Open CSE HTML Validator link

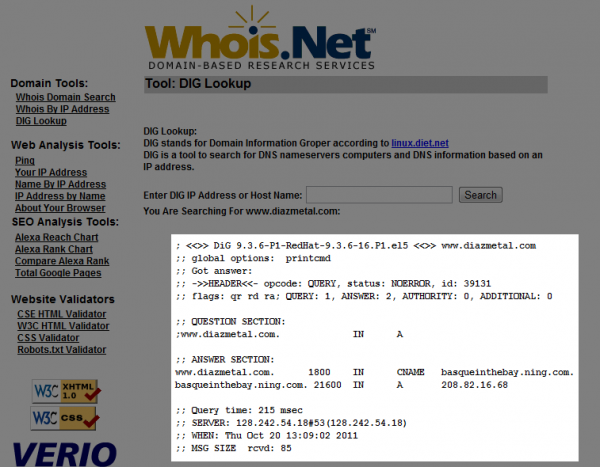pyautogui.click(x=62, y=314)
